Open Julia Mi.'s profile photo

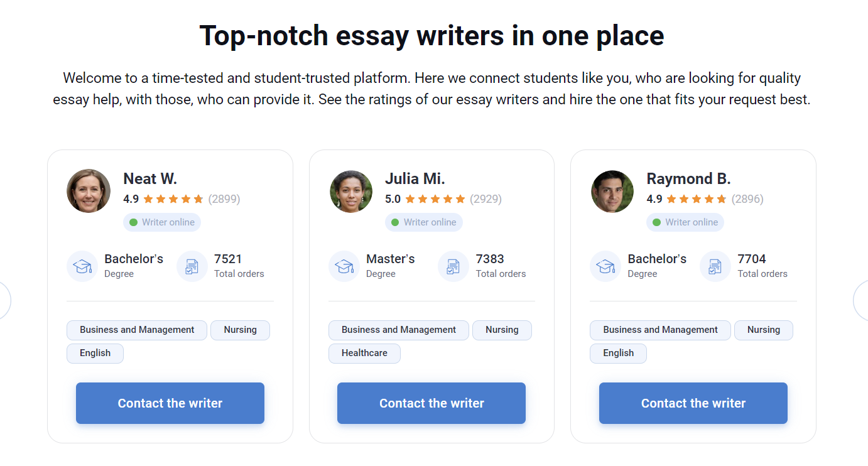tap(351, 192)
